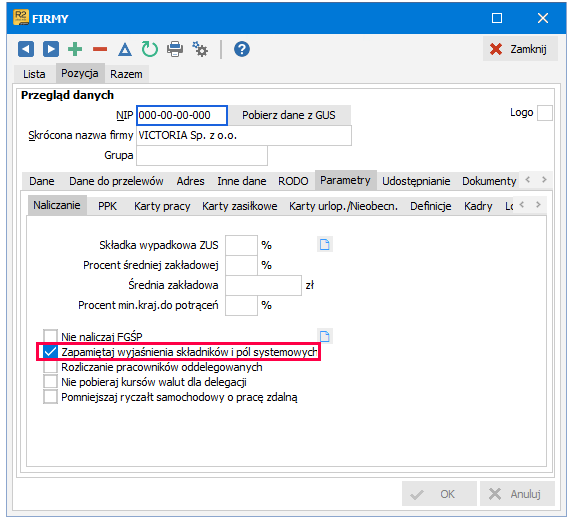The height and width of the screenshot is (521, 575).
Task: Tick Rozliczanie pracowników oddelegowanych checkbox
Action: coord(50,367)
